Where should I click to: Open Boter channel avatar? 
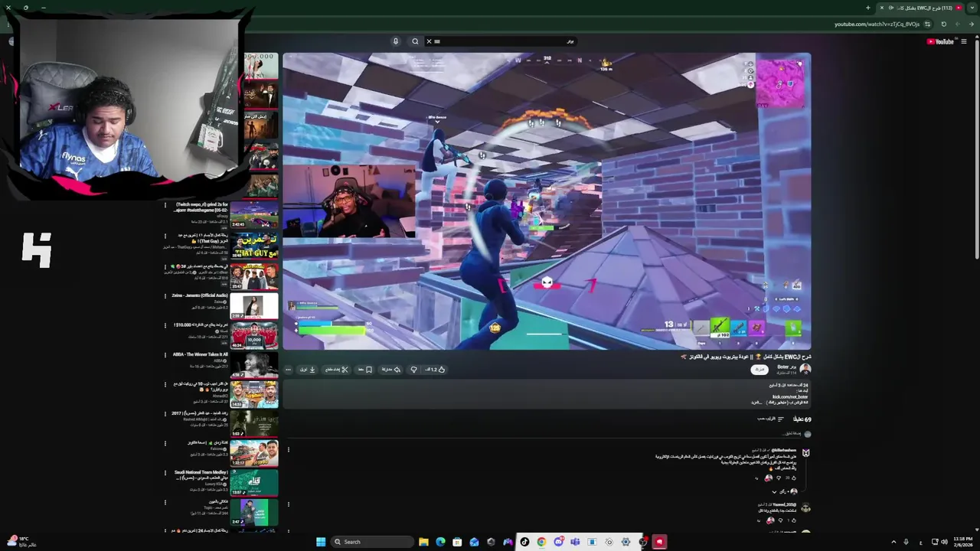[x=805, y=369]
